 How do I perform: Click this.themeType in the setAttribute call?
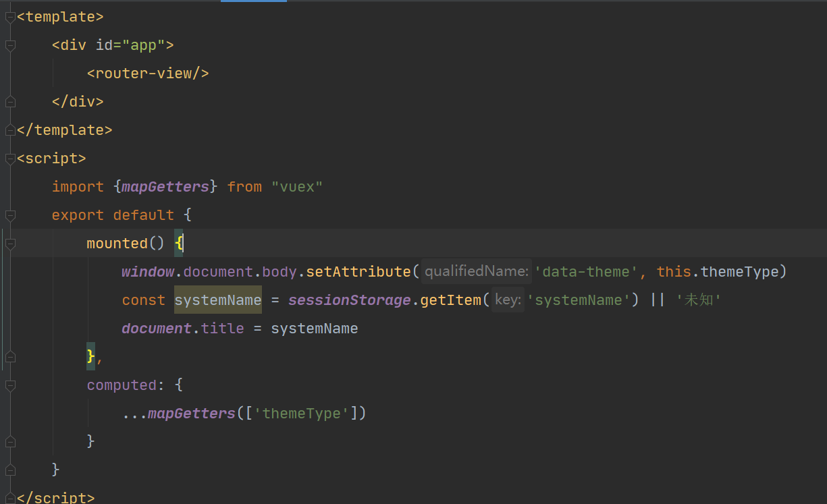pos(718,272)
